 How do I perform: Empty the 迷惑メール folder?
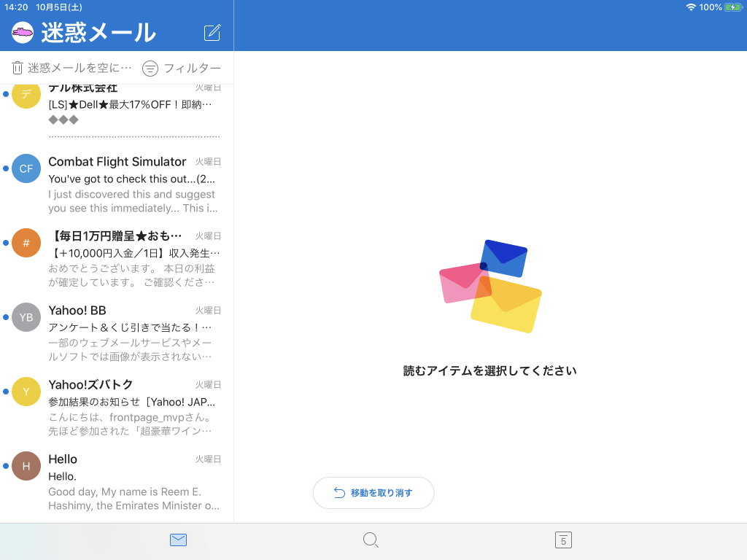pos(71,68)
